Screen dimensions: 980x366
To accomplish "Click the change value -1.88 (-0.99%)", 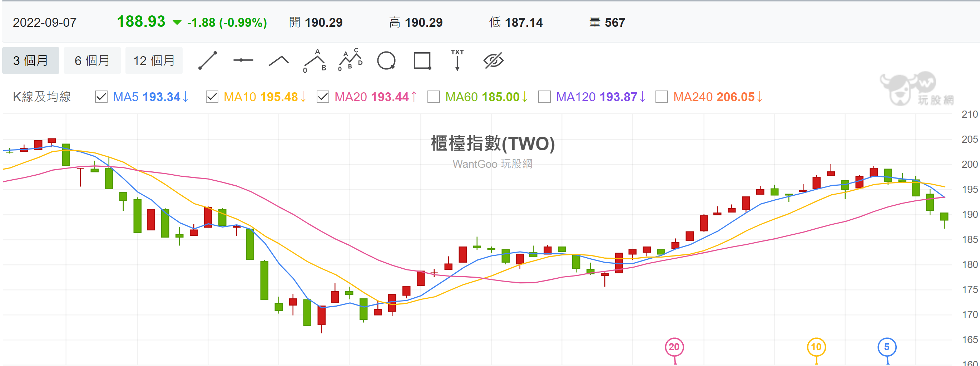I will pyautogui.click(x=227, y=23).
